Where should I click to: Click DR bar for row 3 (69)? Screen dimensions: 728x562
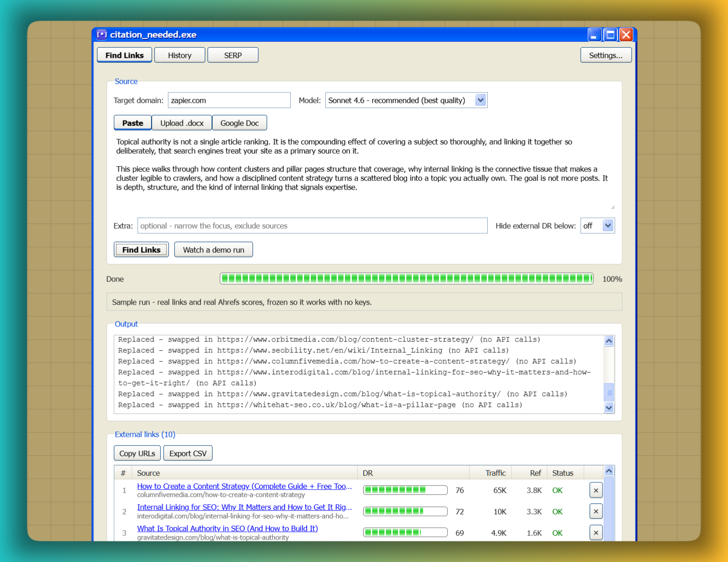[x=405, y=532]
